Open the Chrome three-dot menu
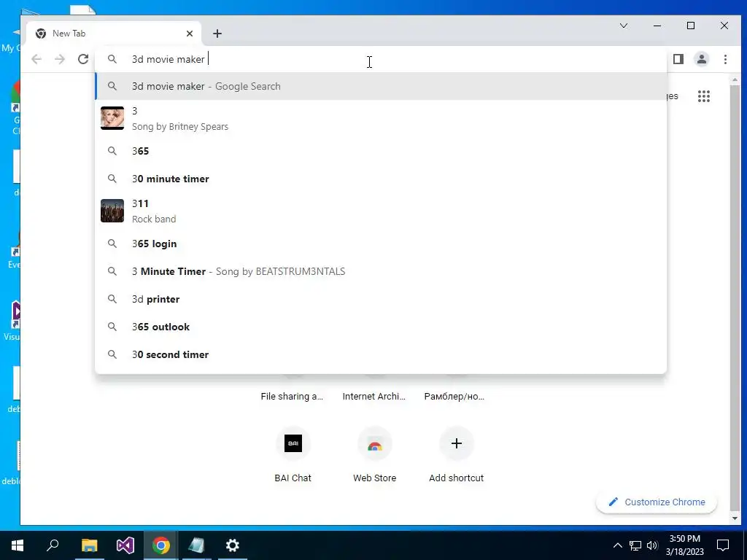Image resolution: width=747 pixels, height=560 pixels. [x=725, y=59]
